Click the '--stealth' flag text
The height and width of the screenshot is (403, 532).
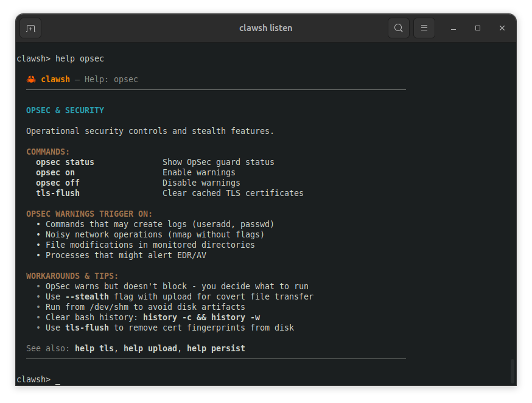pos(87,297)
